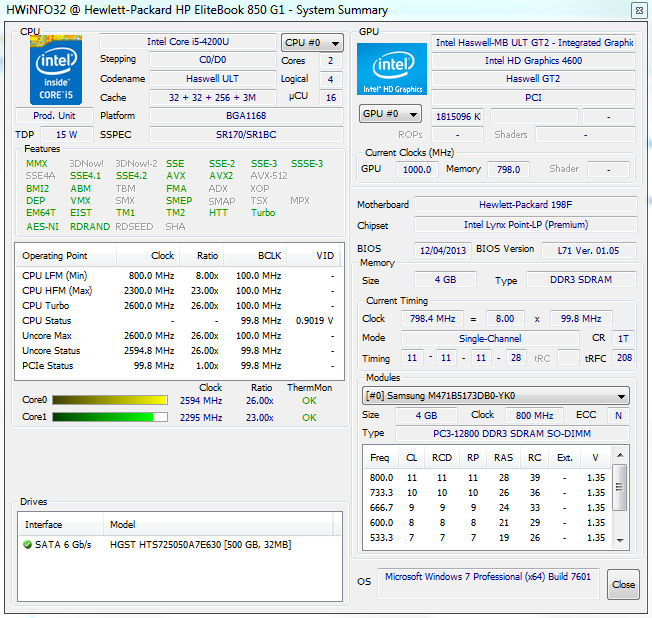This screenshot has height=618, width=652.
Task: Open the CPU #0 selector dropdown
Action: pyautogui.click(x=312, y=43)
